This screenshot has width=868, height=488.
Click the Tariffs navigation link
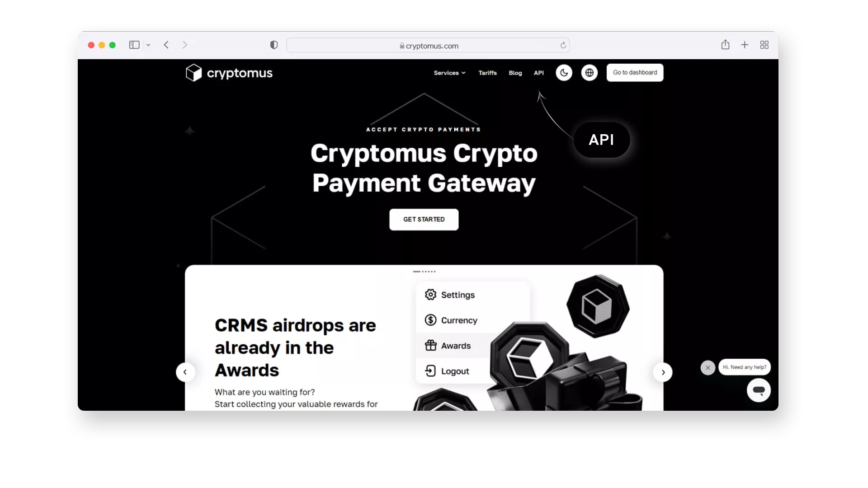(488, 72)
